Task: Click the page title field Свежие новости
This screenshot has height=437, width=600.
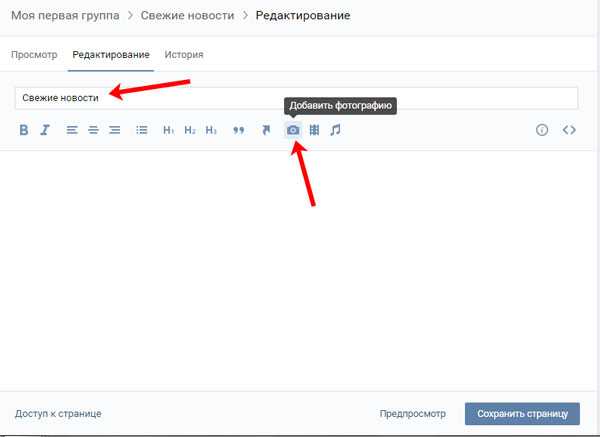Action: pos(296,98)
